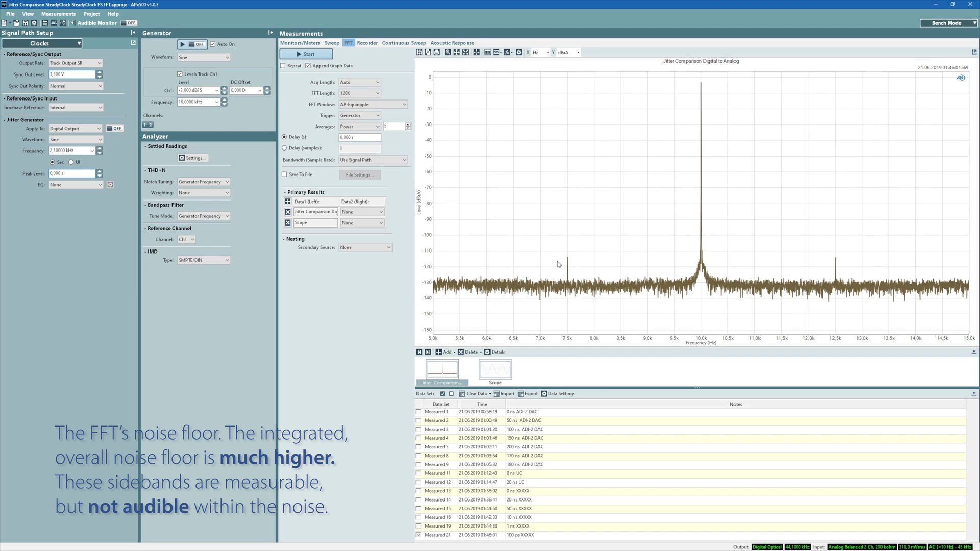Switch to the Recorder measurement tab
Screen dimensions: 980x551
[x=367, y=43]
